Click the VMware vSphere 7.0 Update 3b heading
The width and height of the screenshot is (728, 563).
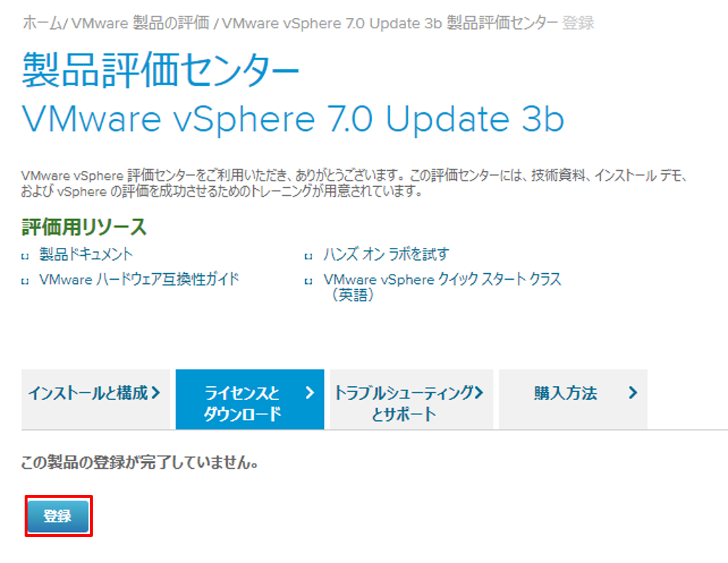click(x=293, y=119)
